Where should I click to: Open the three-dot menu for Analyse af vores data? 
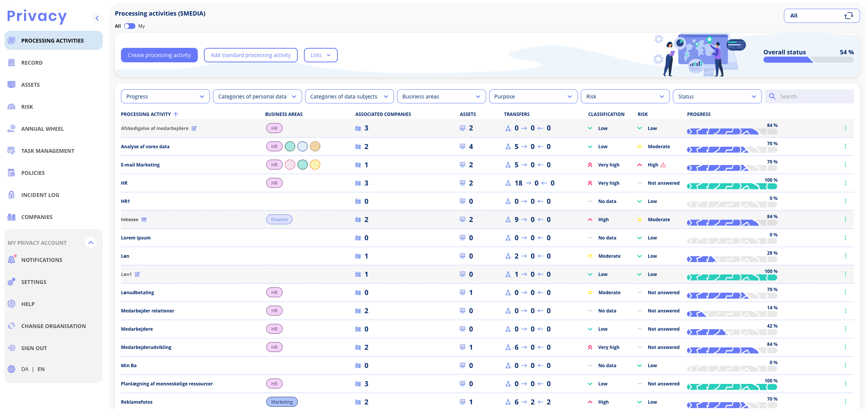(846, 147)
